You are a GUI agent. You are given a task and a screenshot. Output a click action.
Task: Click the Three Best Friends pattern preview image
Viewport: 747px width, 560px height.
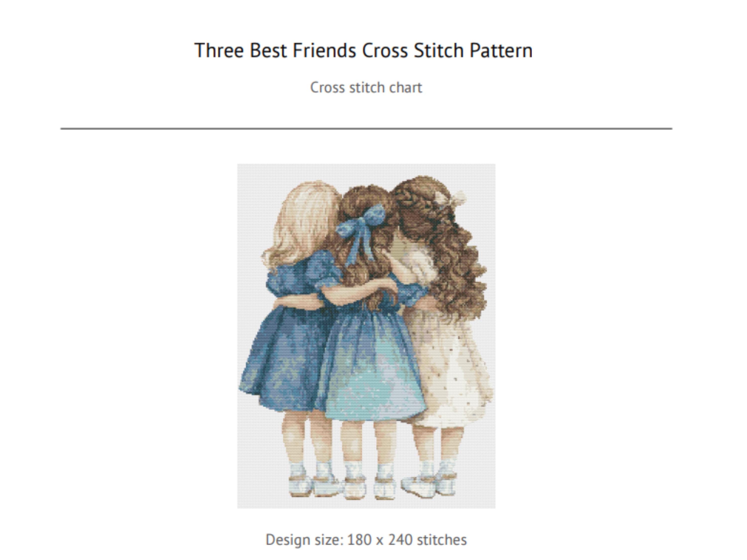[x=366, y=336]
